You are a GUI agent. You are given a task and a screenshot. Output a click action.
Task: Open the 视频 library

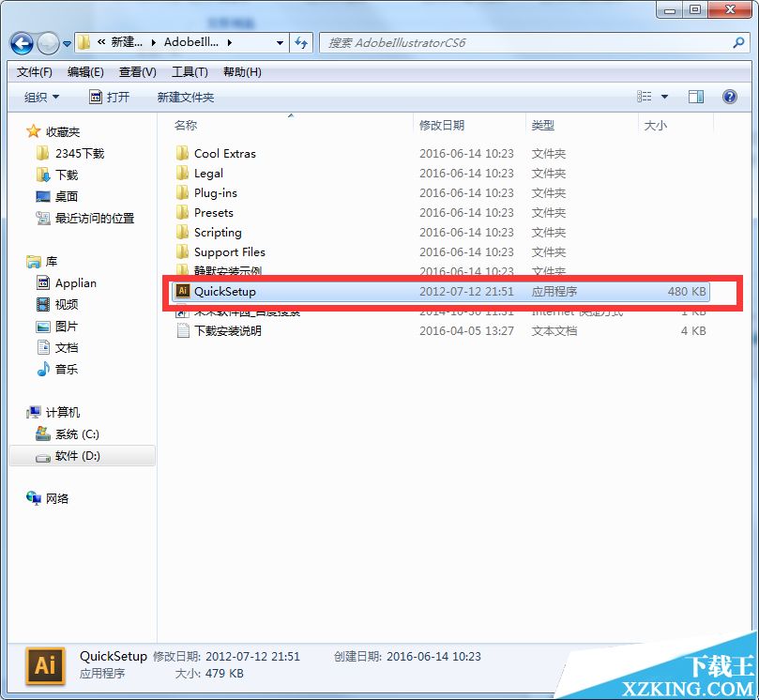(57, 304)
